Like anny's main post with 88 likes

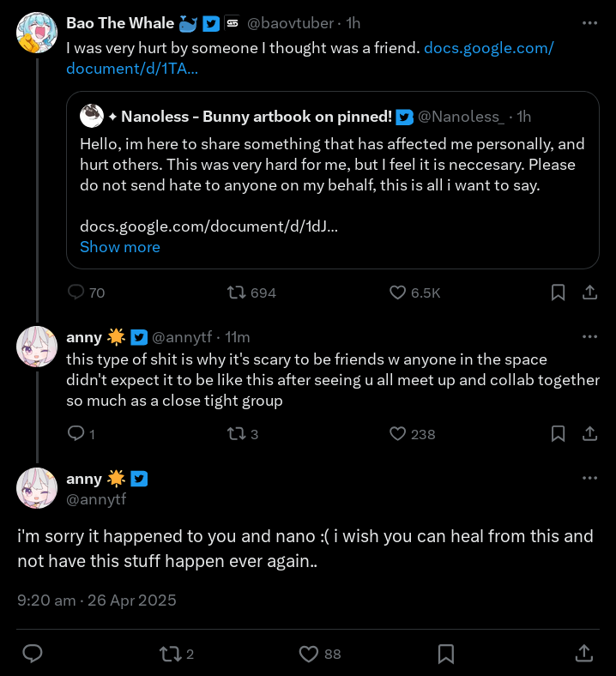[x=309, y=654]
